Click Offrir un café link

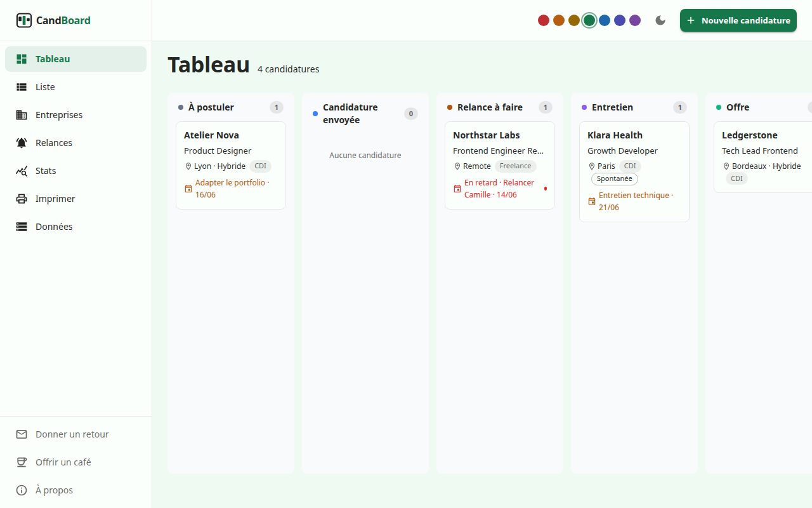point(75,462)
